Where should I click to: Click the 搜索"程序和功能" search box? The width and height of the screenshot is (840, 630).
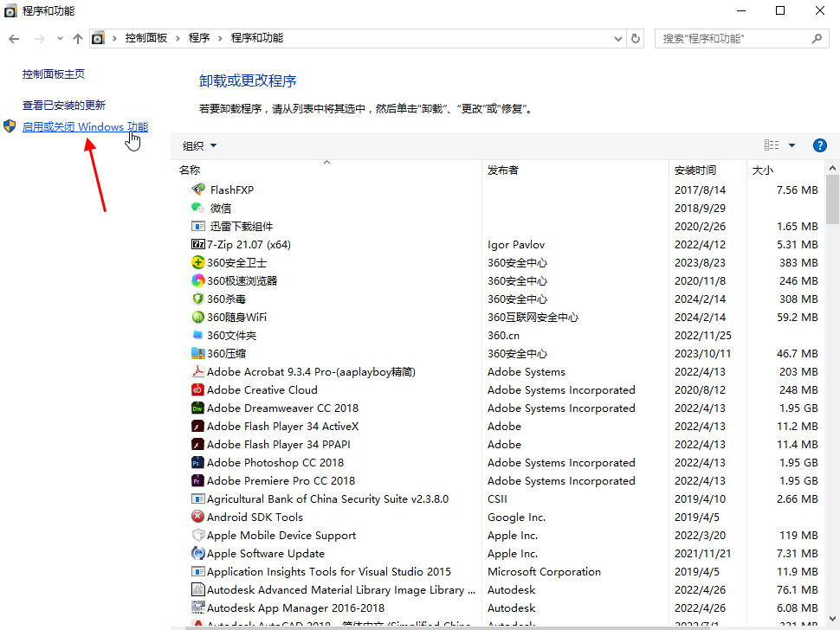click(734, 39)
